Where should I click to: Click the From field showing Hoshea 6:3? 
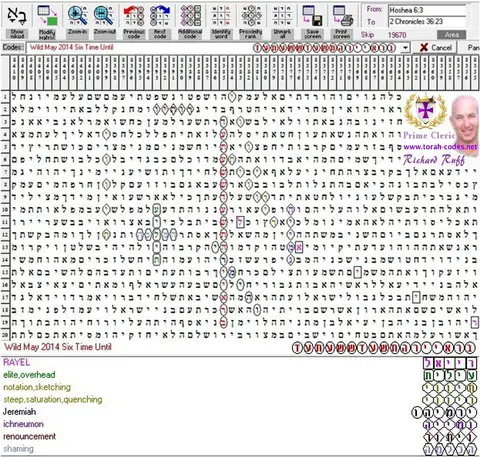tap(427, 10)
